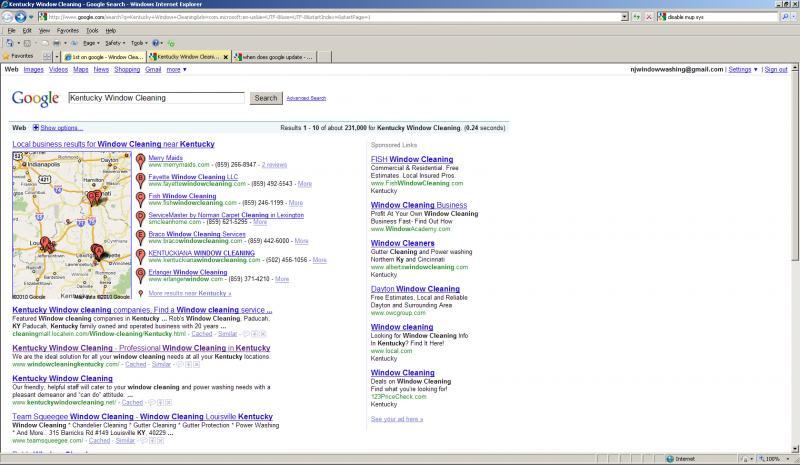
Task: Click the Advanced Search link
Action: click(x=306, y=98)
